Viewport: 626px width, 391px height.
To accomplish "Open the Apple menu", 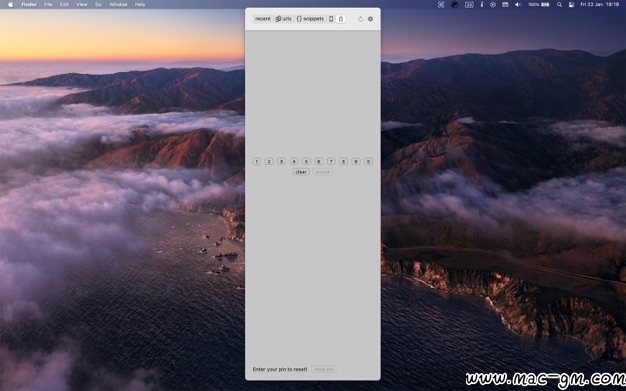I will pos(11,4).
